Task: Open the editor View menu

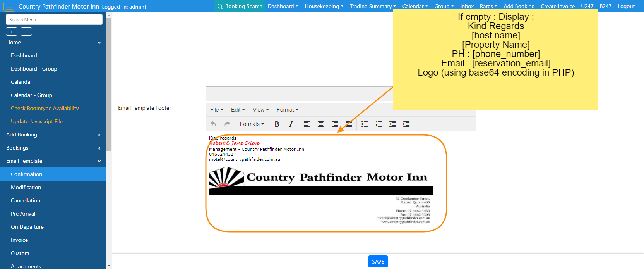Action: 260,110
